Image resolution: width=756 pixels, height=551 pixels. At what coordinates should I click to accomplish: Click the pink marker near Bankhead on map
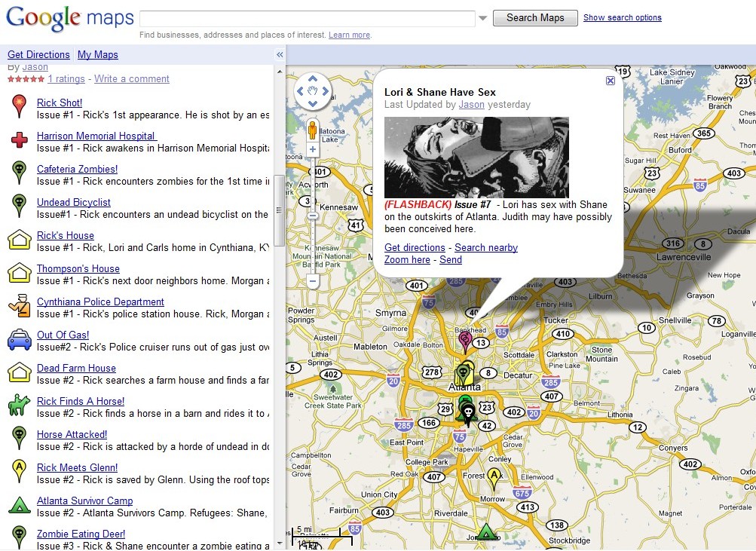point(465,341)
